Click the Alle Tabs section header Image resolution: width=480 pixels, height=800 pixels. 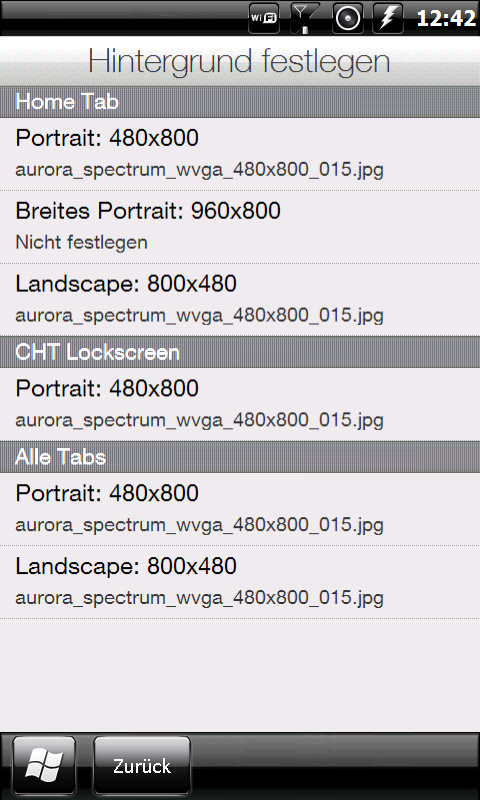(240, 457)
